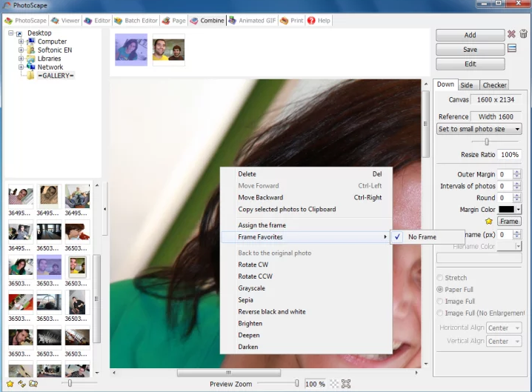Open the 'Set to small photo size' dropdown
This screenshot has height=392, width=532.
pyautogui.click(x=479, y=129)
